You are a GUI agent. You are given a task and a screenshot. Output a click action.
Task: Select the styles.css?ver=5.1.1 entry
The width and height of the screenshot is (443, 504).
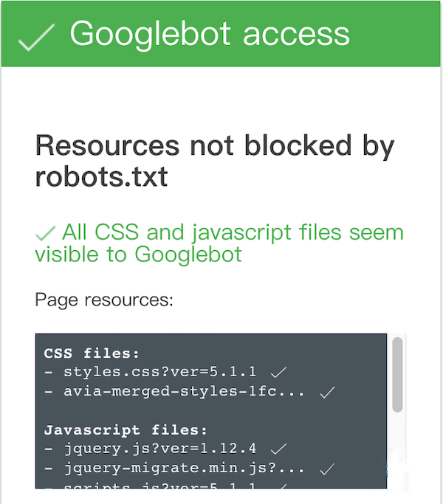tap(159, 372)
